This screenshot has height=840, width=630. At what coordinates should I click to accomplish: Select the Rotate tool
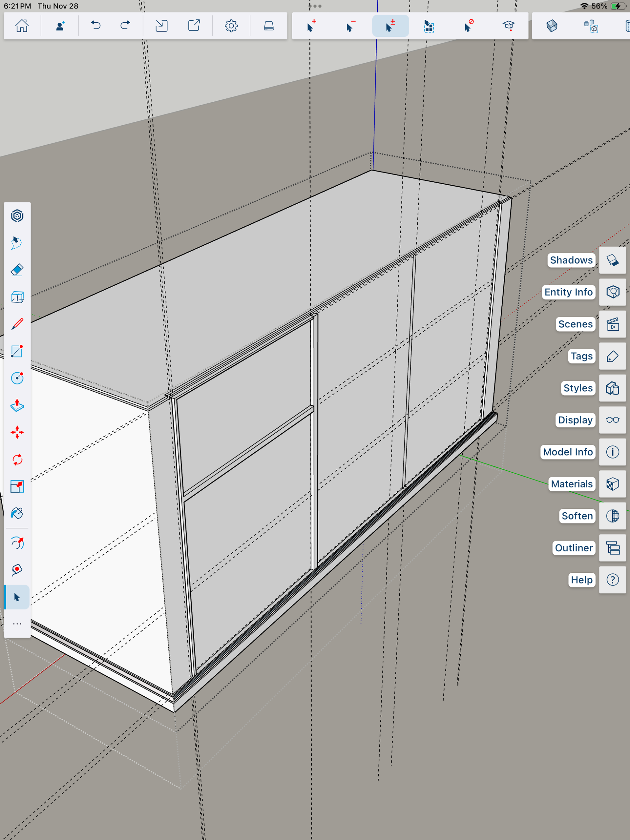[17, 460]
